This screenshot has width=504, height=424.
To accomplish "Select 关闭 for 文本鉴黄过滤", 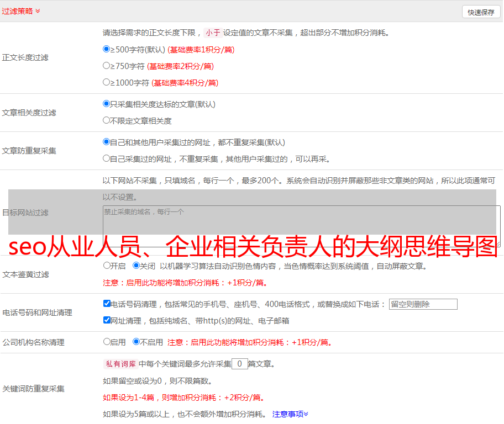I will click(x=136, y=266).
